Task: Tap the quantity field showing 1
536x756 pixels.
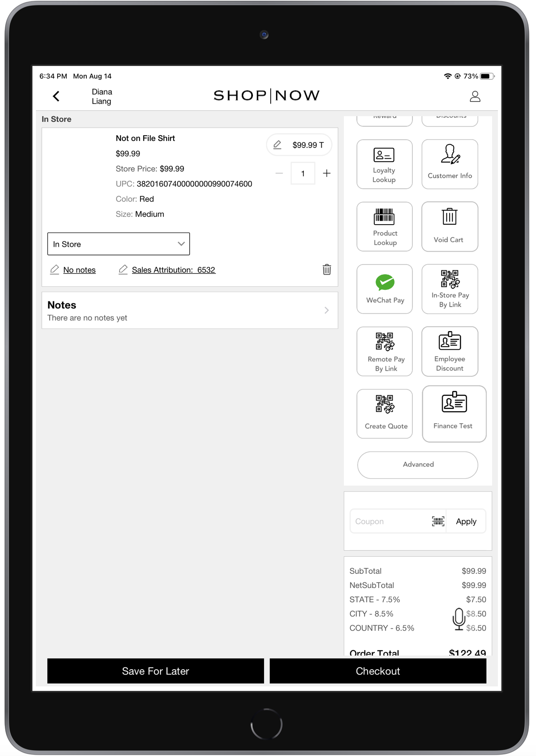Action: click(x=303, y=173)
